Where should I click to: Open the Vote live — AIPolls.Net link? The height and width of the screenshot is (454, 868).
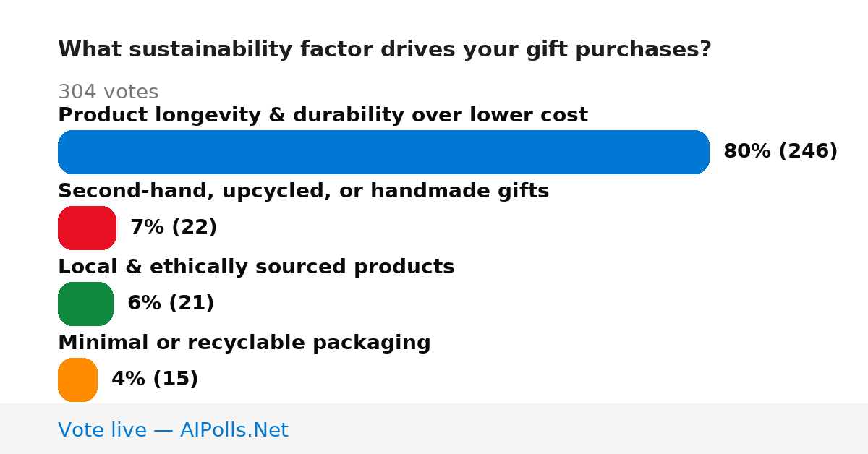(173, 430)
